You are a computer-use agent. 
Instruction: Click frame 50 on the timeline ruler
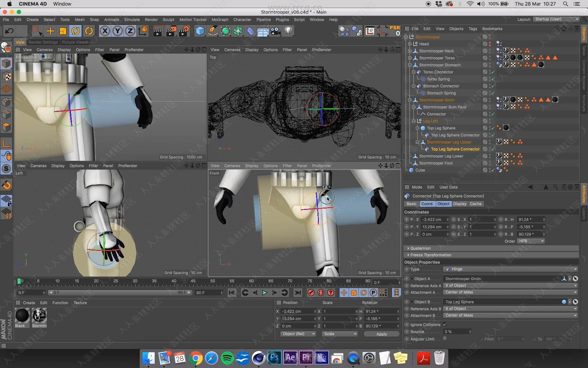[x=213, y=281]
